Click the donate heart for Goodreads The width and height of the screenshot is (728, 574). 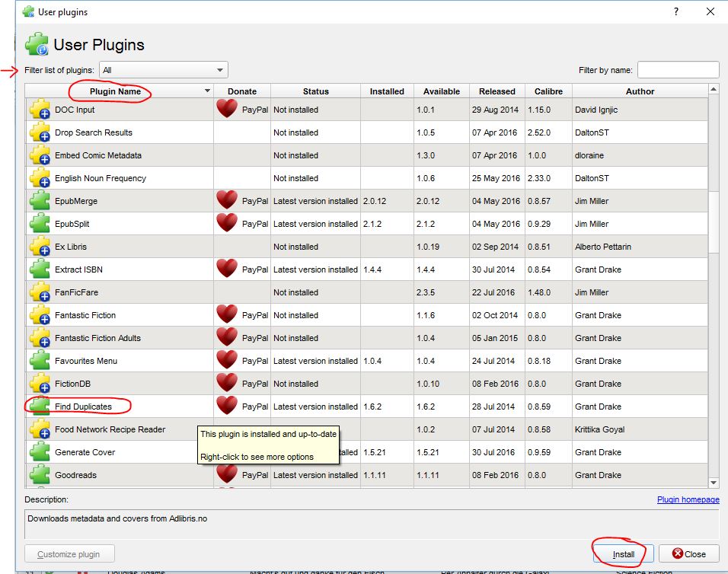[x=227, y=474]
